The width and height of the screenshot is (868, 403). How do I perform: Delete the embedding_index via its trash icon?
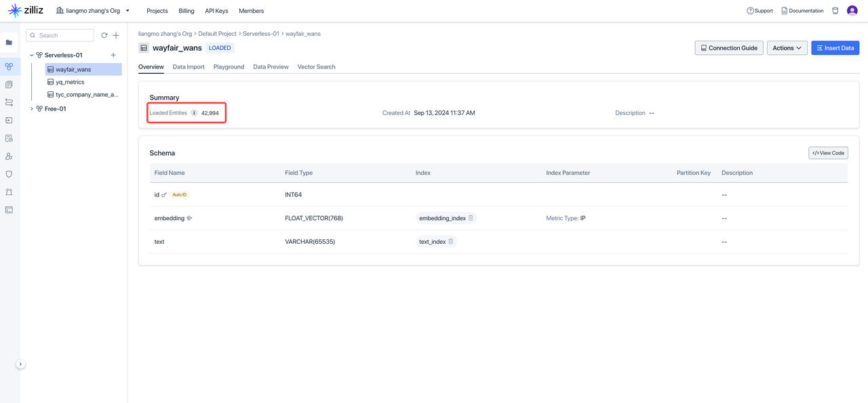pos(471,218)
